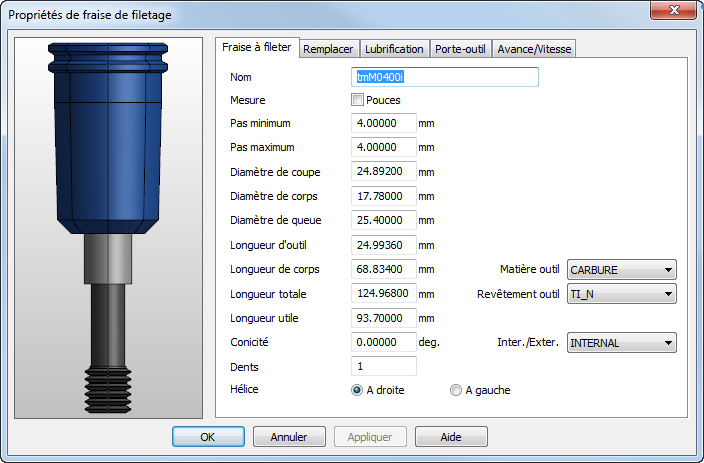Click the Longueur d'outil field
The height and width of the screenshot is (463, 704).
(x=383, y=245)
